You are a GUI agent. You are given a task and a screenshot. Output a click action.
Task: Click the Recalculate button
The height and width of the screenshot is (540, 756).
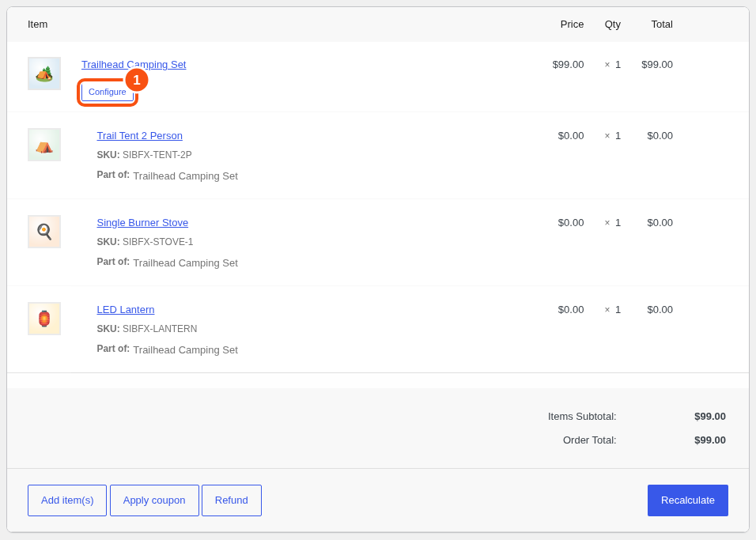(687, 500)
